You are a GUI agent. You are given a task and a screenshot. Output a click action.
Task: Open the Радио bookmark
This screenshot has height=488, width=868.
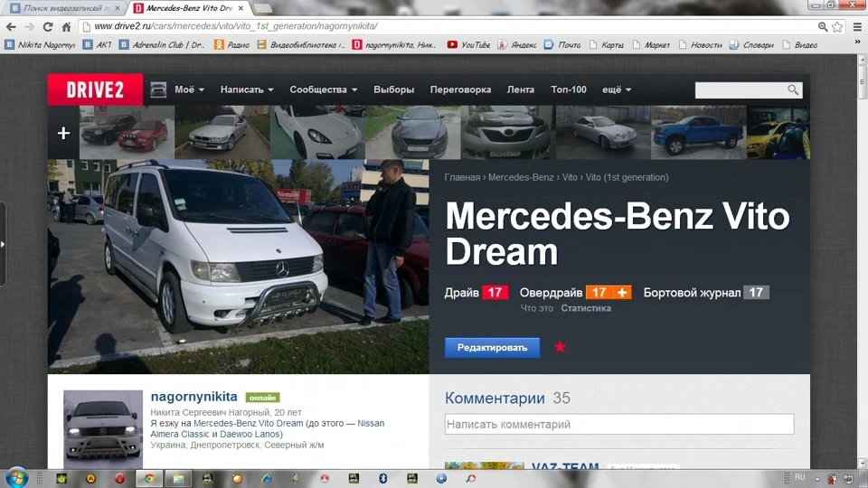(x=232, y=45)
